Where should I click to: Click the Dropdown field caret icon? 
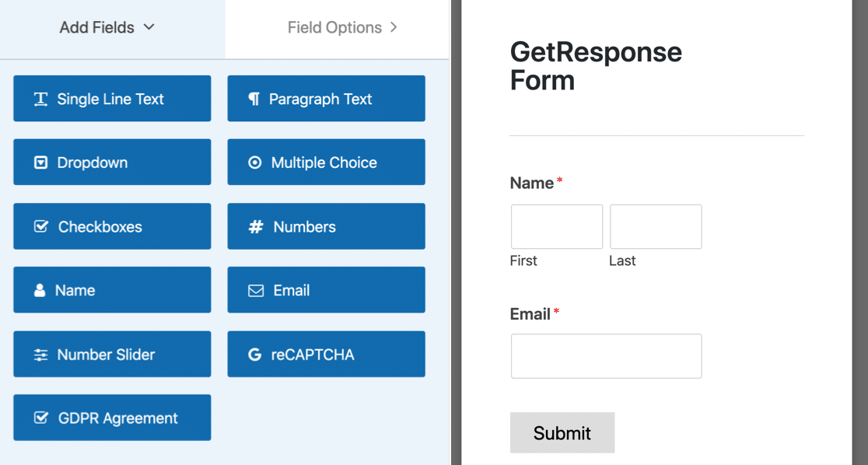40,163
